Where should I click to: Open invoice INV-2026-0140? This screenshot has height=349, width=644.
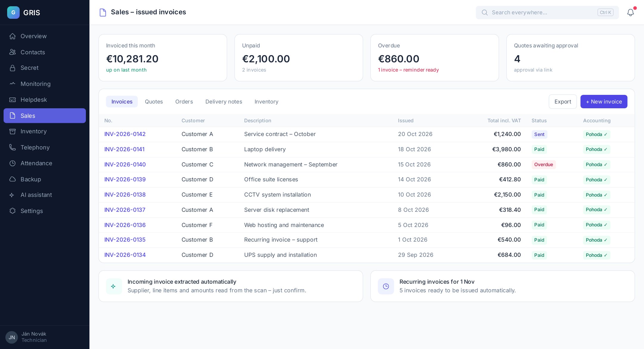[x=125, y=165]
